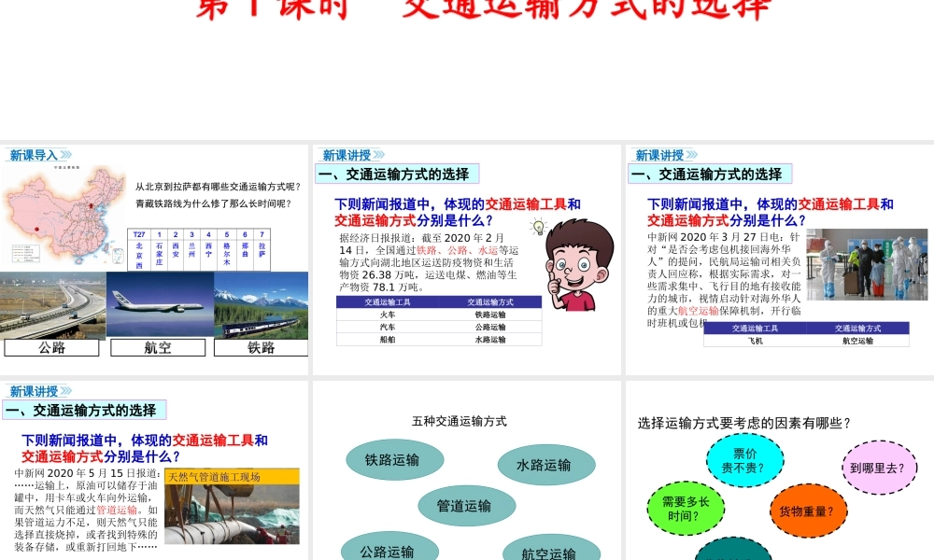Click the red 管道运输 text in the news paragraph

coord(117,510)
